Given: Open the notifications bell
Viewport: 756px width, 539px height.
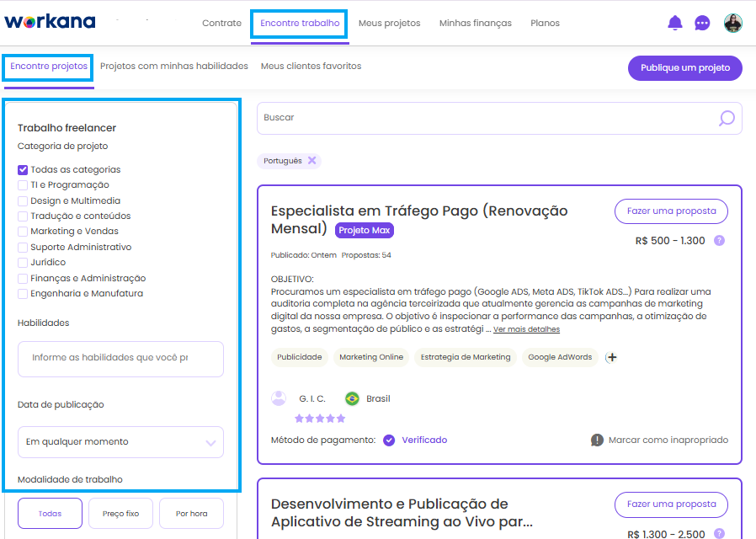Looking at the screenshot, I should 675,23.
